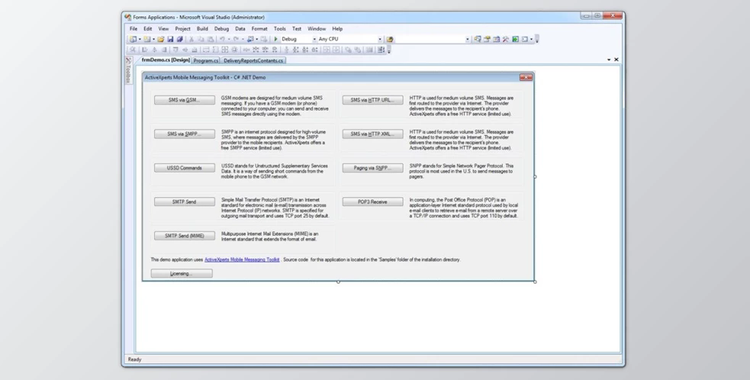Click the Open File folder icon

(161, 39)
